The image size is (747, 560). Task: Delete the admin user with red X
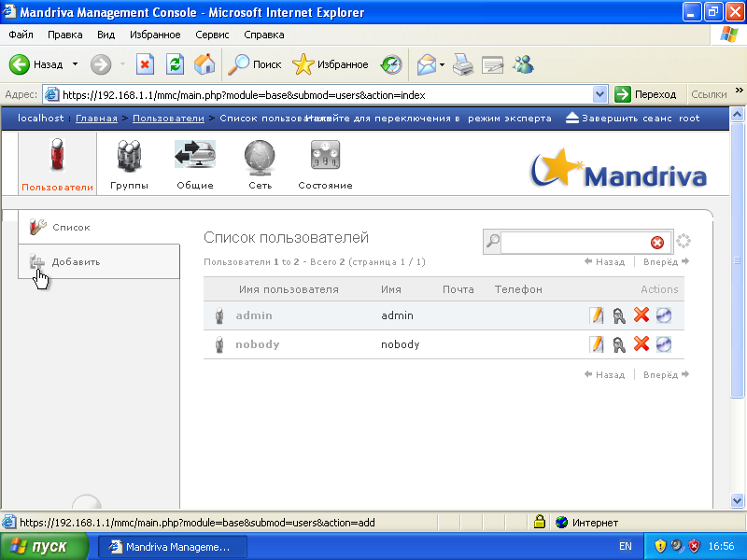(x=641, y=315)
